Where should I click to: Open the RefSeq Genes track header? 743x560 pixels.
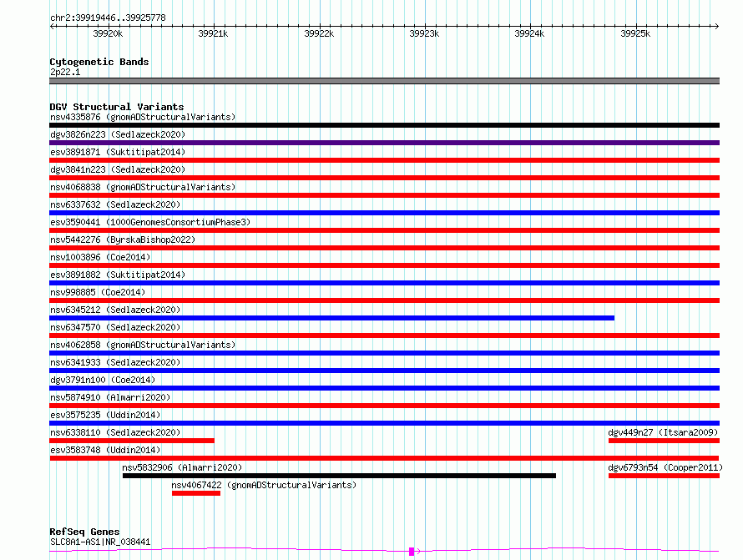point(84,532)
